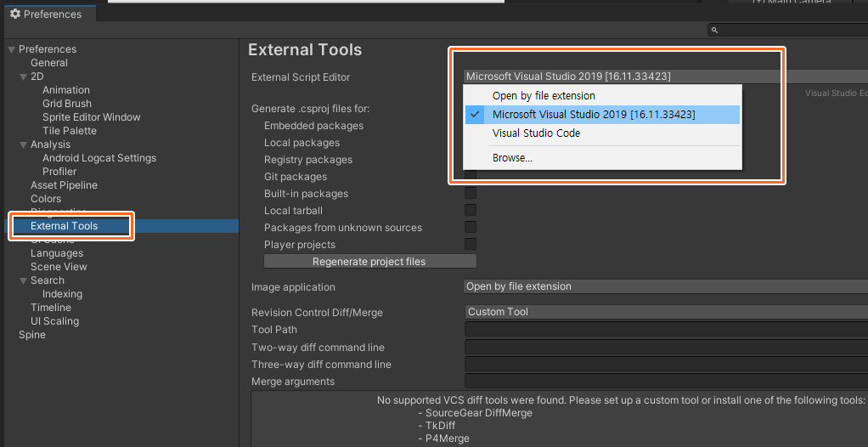Collapse the 2D section arrow
The image size is (868, 447).
pyautogui.click(x=23, y=76)
